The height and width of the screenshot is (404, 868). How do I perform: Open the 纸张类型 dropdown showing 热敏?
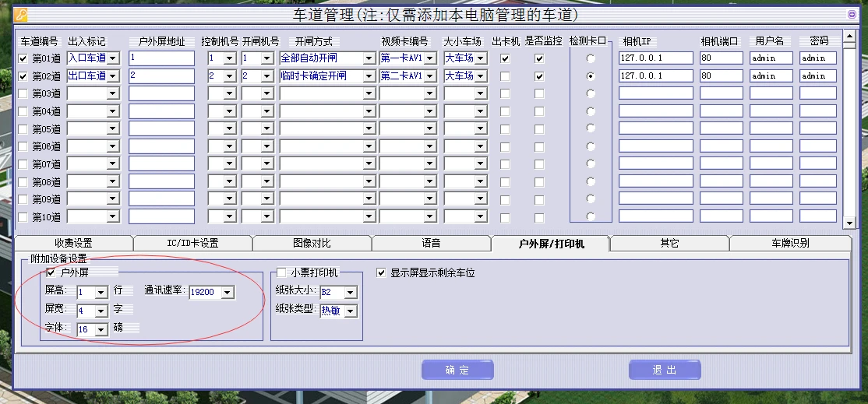pyautogui.click(x=351, y=311)
